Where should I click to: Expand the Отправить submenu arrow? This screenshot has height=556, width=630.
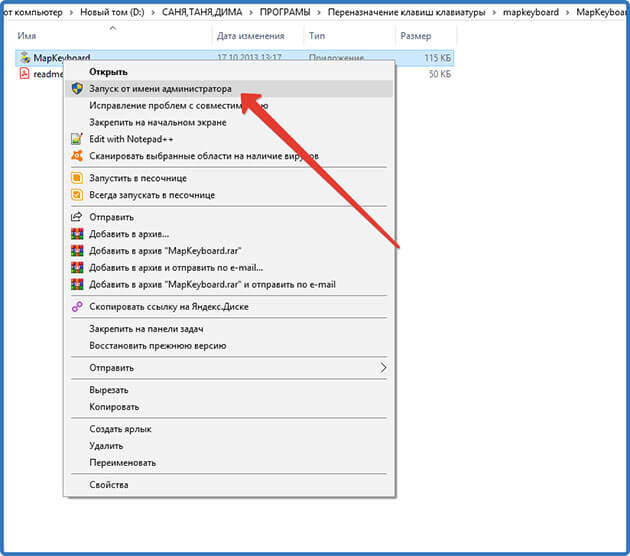[x=383, y=368]
